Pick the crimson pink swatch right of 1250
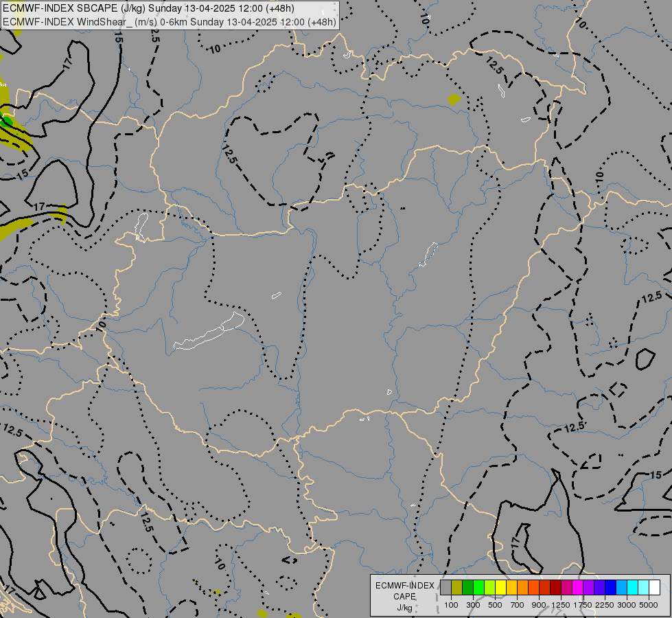Viewport: 672px width, 618px height. click(x=566, y=587)
